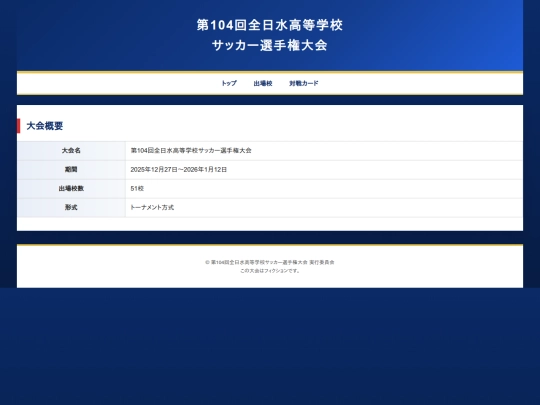Click the 大会名 row label
The width and height of the screenshot is (540, 405).
(71, 150)
